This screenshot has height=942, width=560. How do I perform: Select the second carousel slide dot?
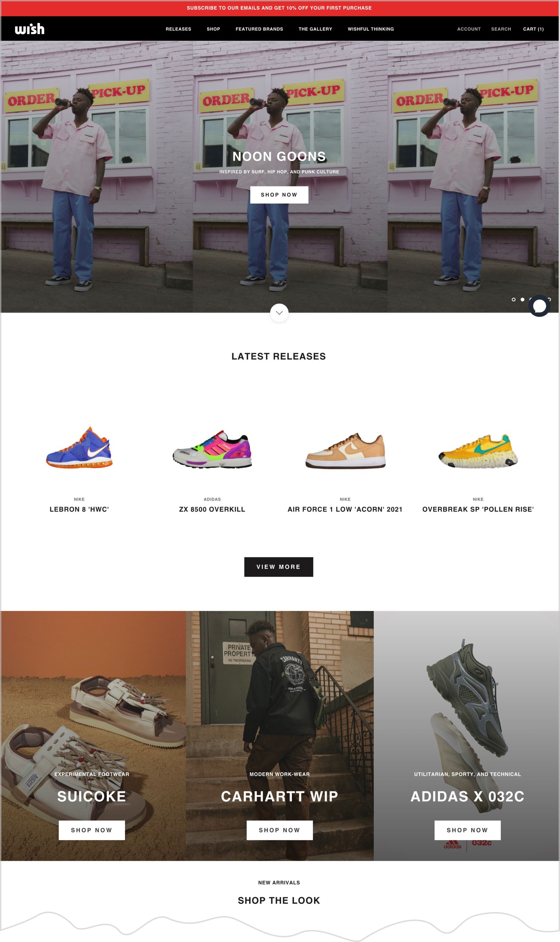(x=522, y=300)
